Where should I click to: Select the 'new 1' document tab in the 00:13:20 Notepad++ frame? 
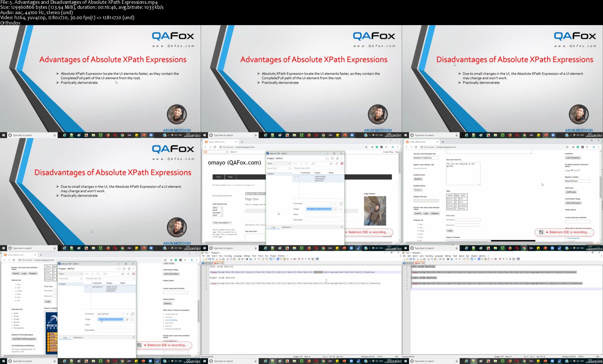(x=219, y=263)
